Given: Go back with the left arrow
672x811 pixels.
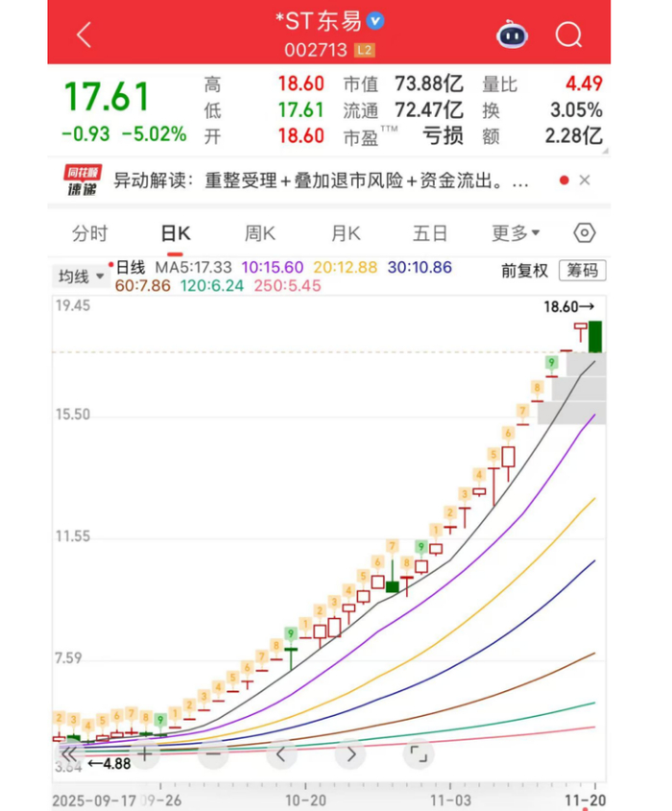Looking at the screenshot, I should tap(84, 35).
